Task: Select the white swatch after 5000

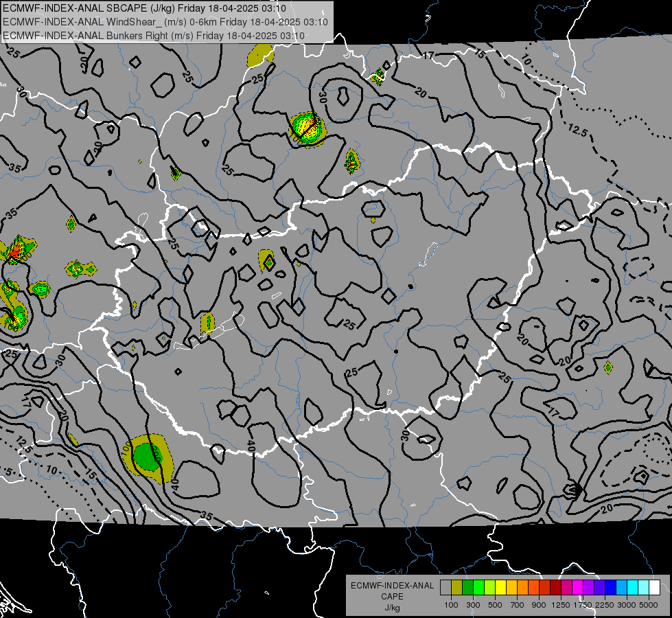Action: point(654,588)
